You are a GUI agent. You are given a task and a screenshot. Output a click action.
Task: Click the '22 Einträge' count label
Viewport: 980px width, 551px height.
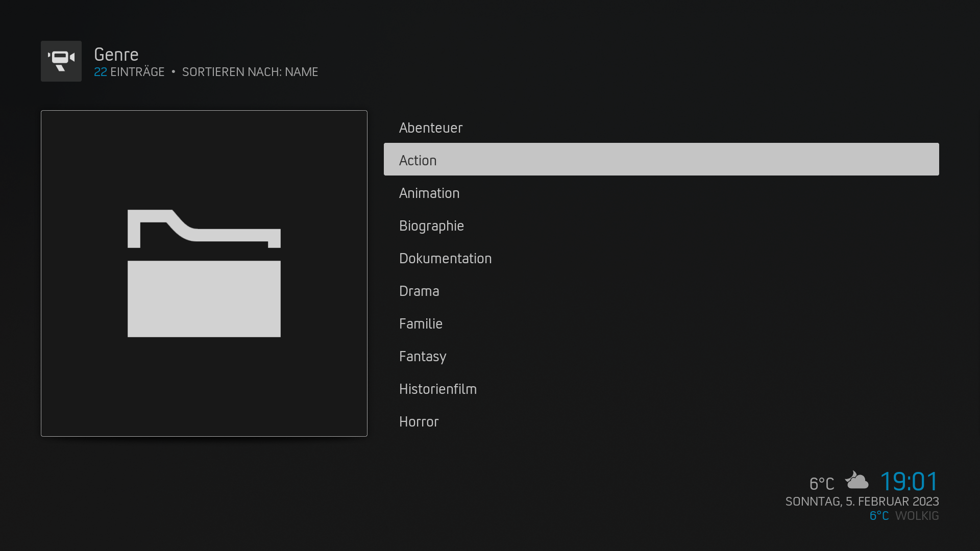point(129,72)
